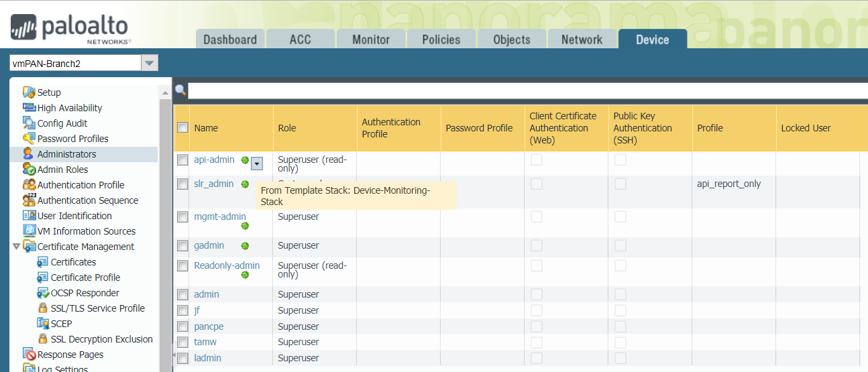
Task: Click the High Availability icon
Action: [x=29, y=108]
